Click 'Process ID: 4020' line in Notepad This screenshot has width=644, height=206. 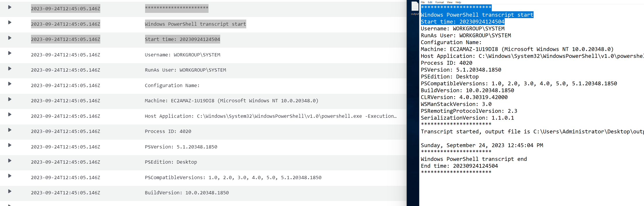(x=447, y=63)
